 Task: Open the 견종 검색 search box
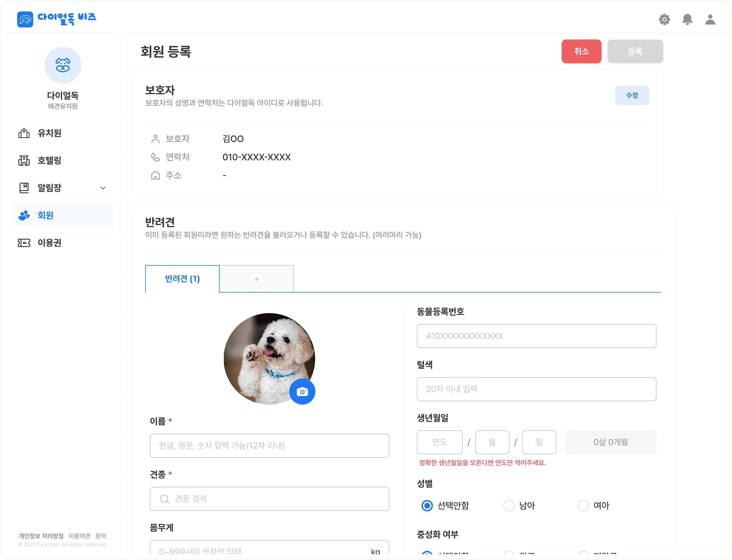[x=269, y=499]
